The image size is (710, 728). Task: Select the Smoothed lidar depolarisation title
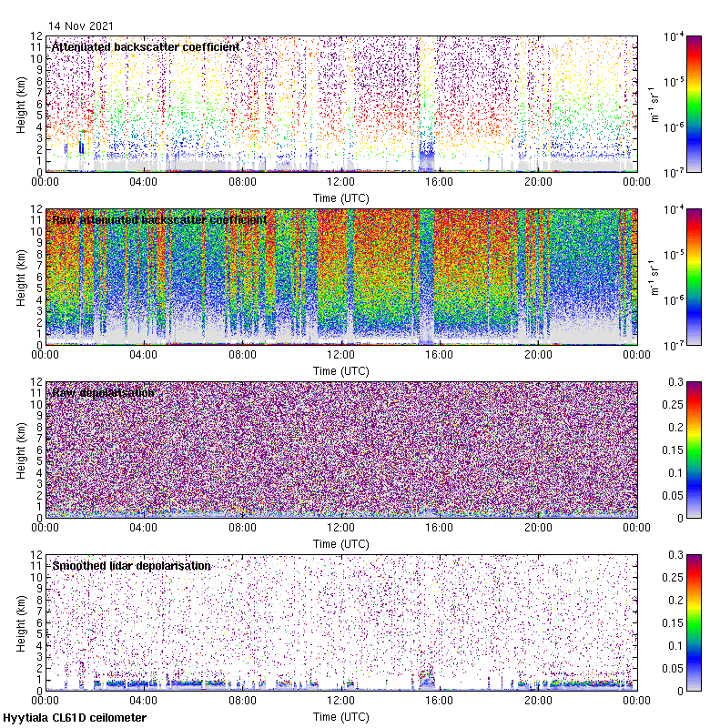click(x=131, y=565)
